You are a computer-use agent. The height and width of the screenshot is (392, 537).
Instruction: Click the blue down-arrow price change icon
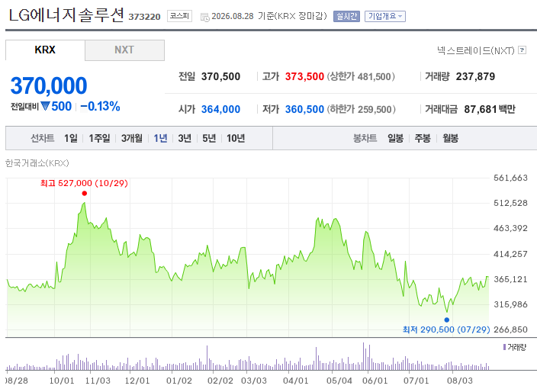(x=45, y=106)
